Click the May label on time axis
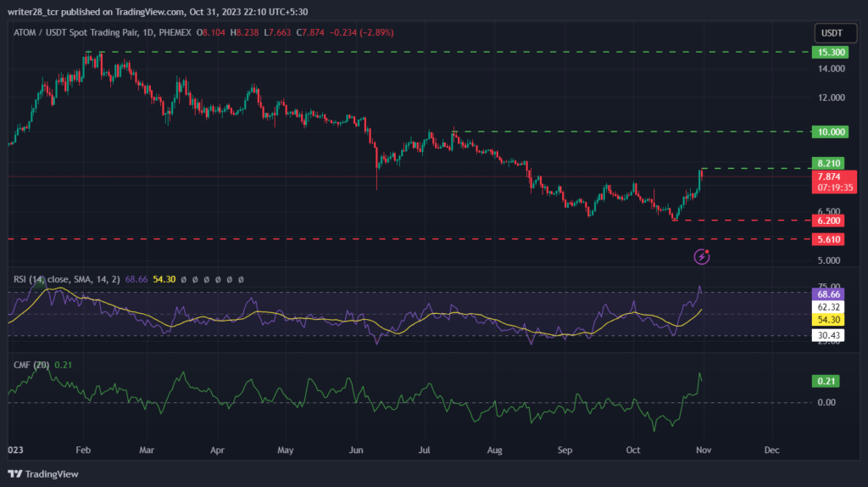Image resolution: width=868 pixels, height=487 pixels. pos(285,450)
